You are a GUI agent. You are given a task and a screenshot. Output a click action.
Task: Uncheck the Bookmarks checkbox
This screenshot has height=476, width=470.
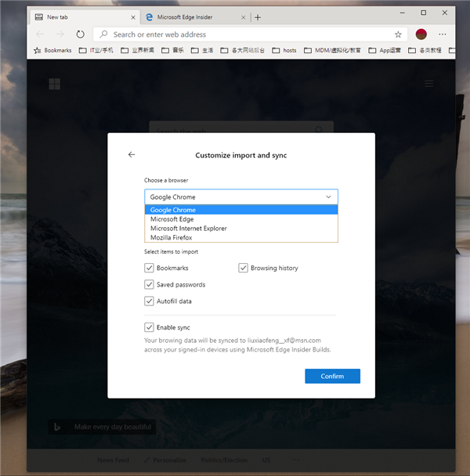(x=149, y=268)
